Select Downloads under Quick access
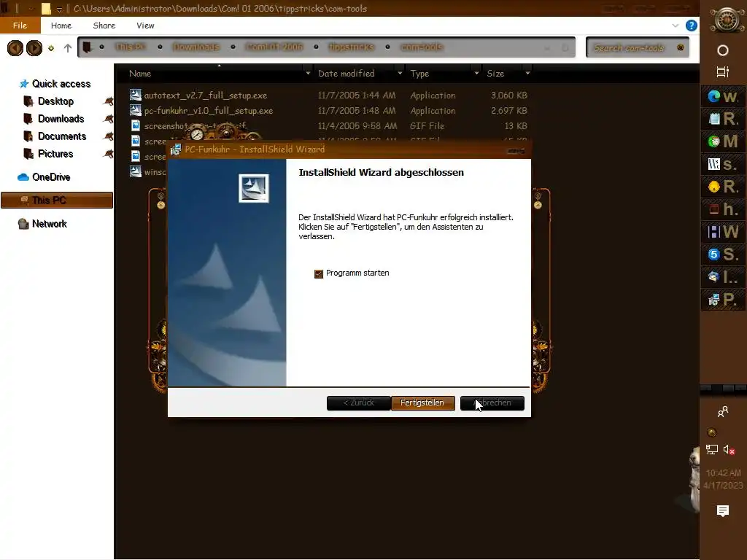747x560 pixels. (61, 119)
